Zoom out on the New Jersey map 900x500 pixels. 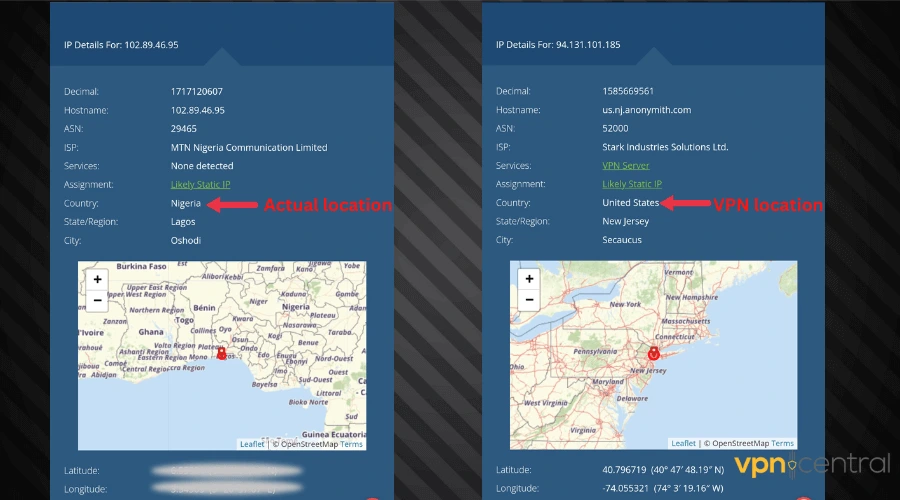(x=529, y=300)
